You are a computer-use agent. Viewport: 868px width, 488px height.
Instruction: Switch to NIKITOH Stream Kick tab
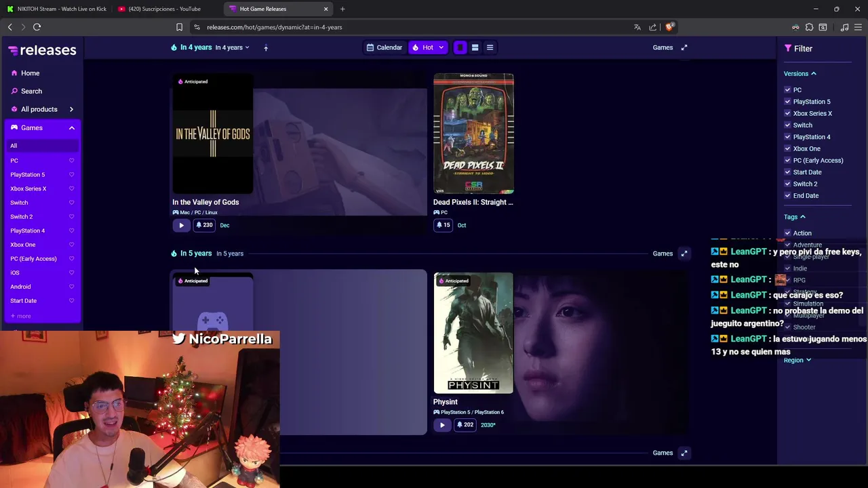click(57, 9)
